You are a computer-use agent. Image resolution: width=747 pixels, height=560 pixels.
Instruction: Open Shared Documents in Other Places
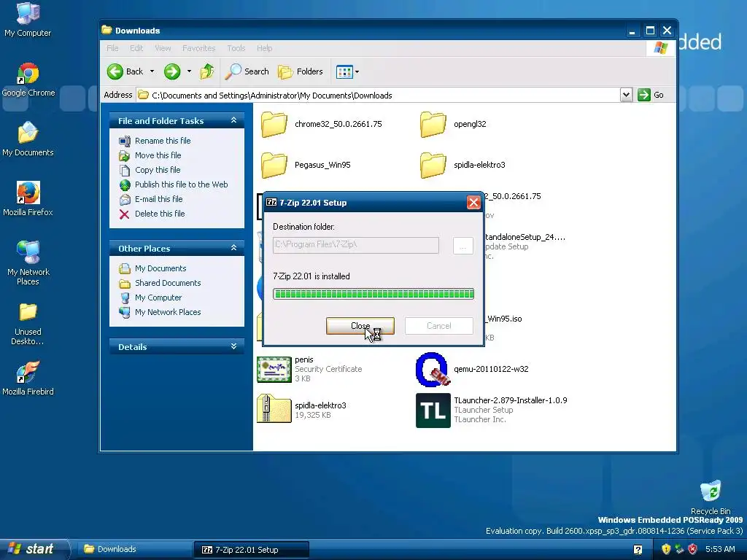(168, 283)
